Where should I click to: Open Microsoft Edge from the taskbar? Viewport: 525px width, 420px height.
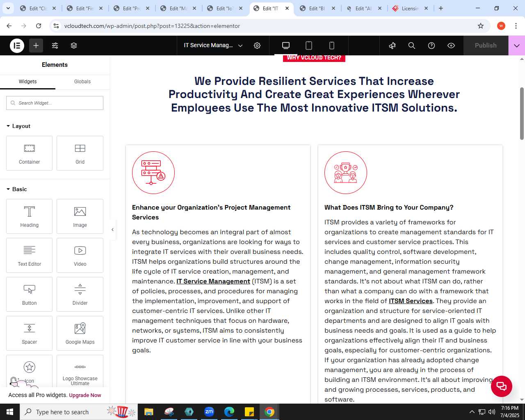point(229,412)
